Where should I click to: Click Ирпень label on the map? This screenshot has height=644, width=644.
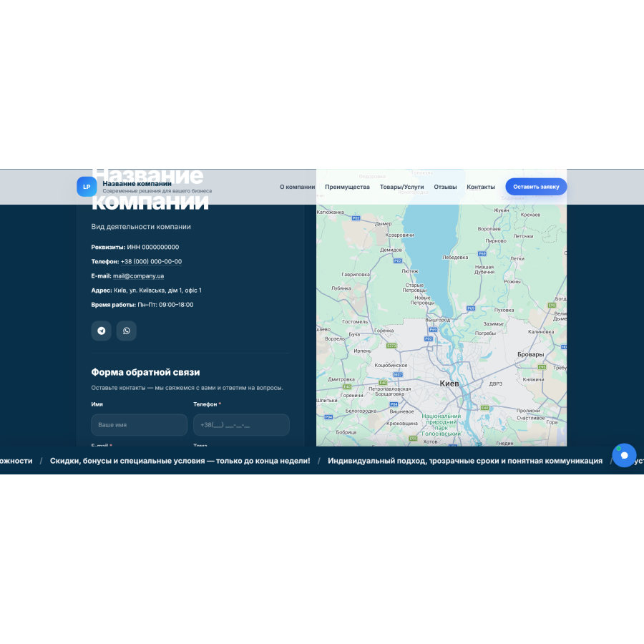[362, 351]
